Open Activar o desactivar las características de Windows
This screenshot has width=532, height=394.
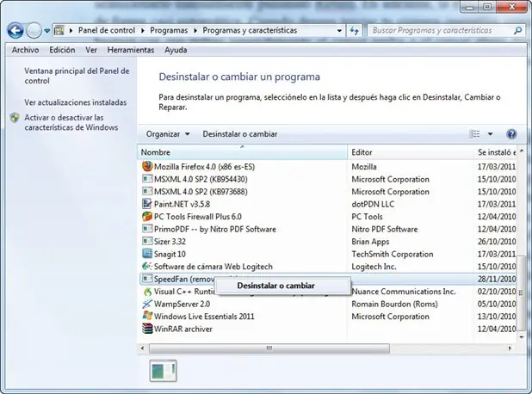pyautogui.click(x=71, y=122)
